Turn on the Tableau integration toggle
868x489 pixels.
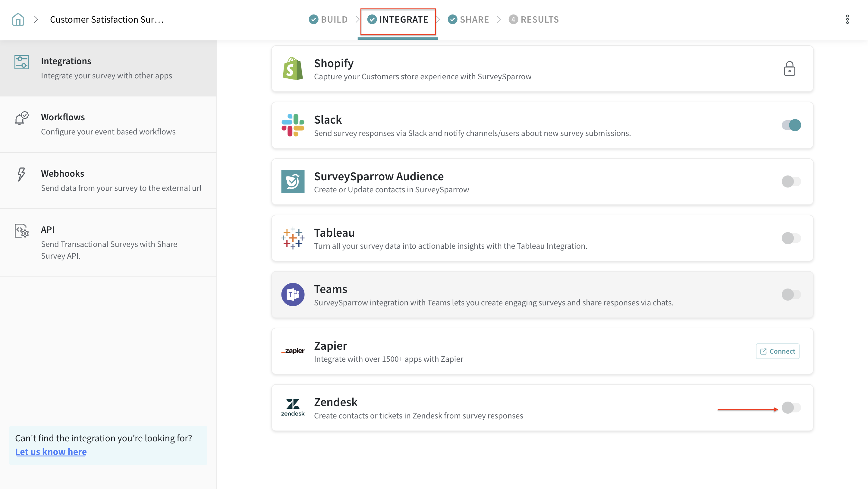tap(791, 238)
